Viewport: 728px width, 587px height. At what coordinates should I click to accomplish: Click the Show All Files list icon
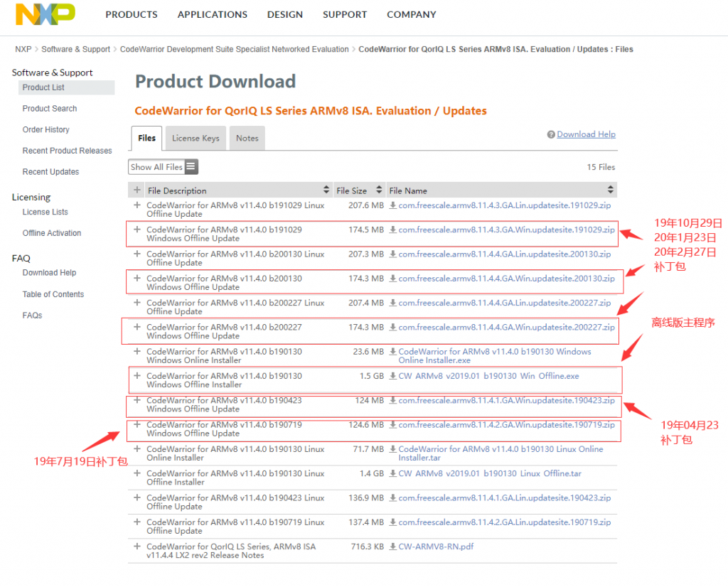191,166
